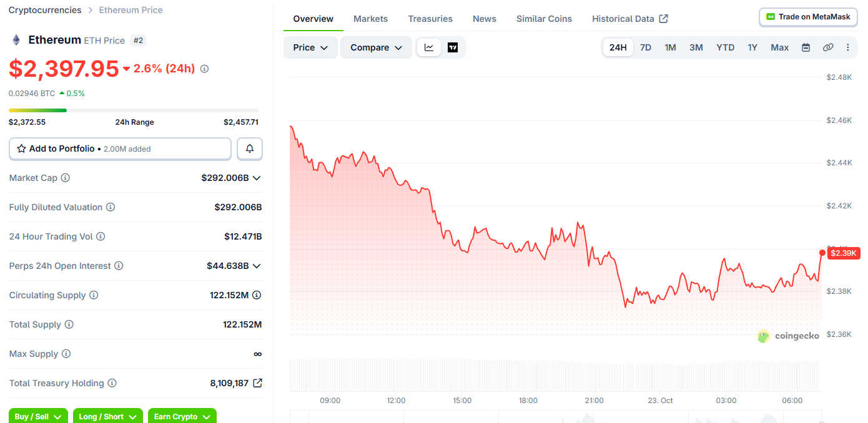The height and width of the screenshot is (423, 868).
Task: Click info icon beside Circulating Supply label
Action: [x=94, y=295]
